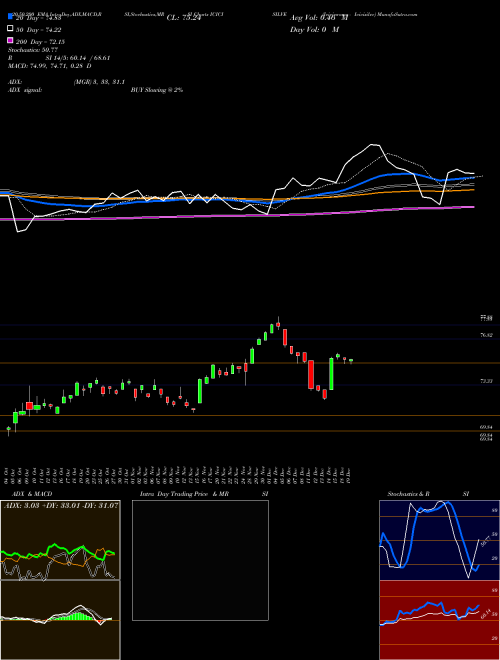500x660 pixels.
Task: Click the ADX '(MGR) 3, 33, 31.1' values
Action: coord(99,82)
